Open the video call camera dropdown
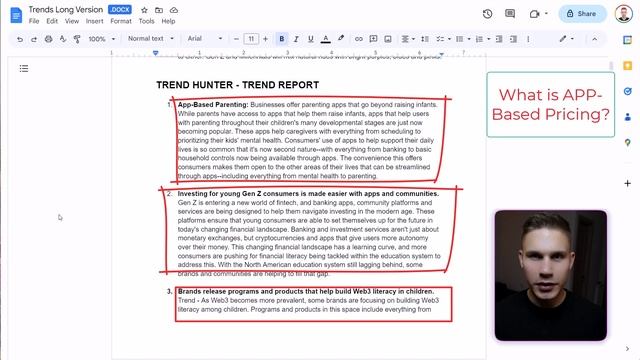Image resolution: width=640 pixels, height=360 pixels. (538, 14)
